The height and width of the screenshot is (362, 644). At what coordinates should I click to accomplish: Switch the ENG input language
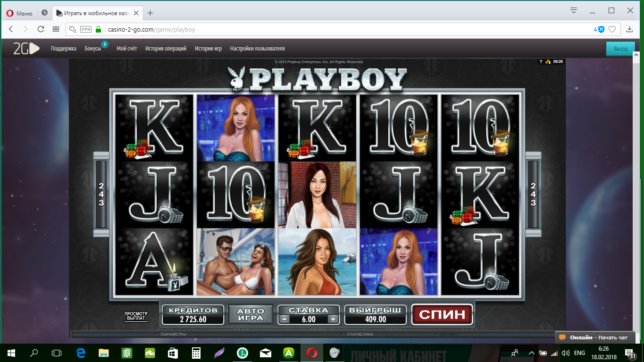579,353
